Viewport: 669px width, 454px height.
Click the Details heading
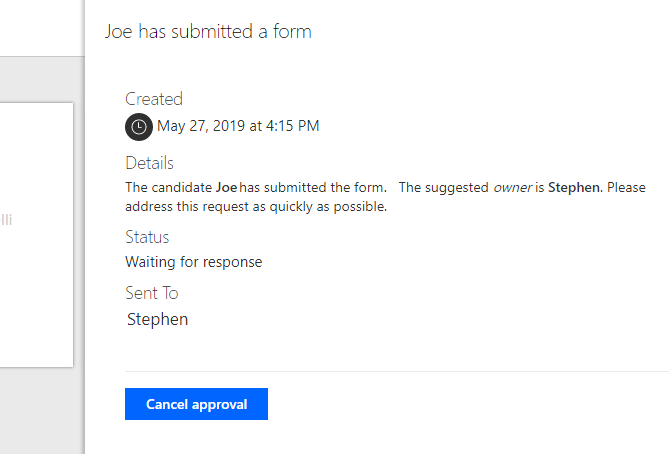149,163
